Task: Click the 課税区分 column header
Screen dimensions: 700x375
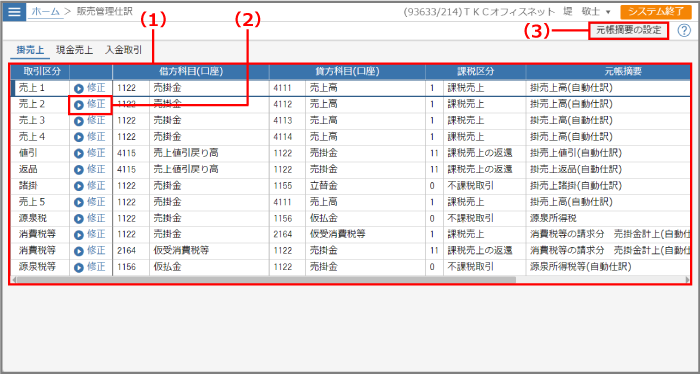Action: pyautogui.click(x=476, y=72)
